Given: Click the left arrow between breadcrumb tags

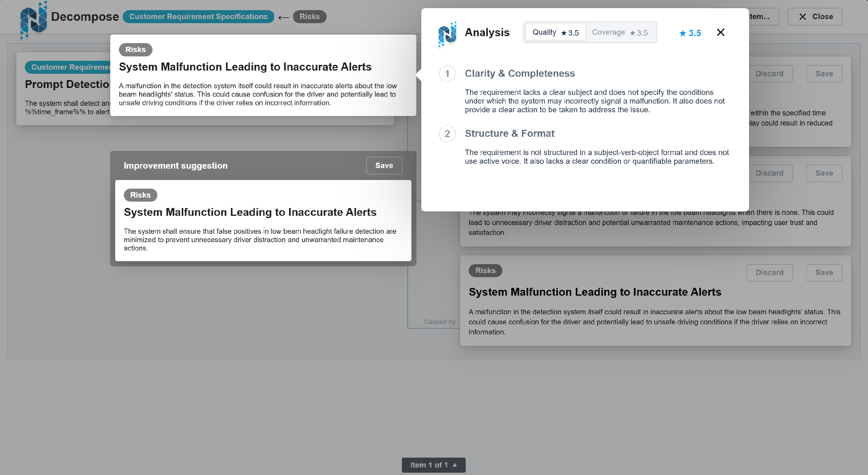Looking at the screenshot, I should point(283,17).
